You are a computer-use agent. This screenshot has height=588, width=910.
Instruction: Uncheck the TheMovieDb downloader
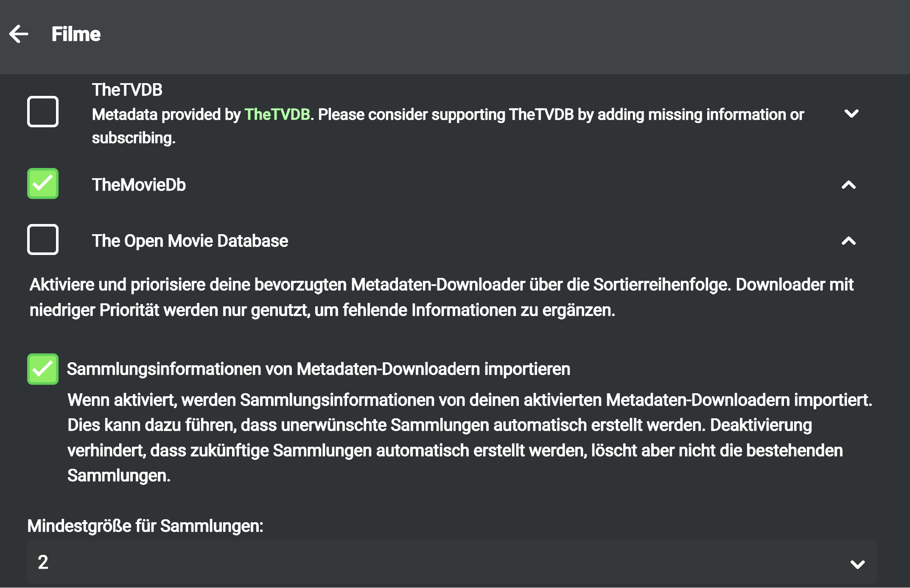pyautogui.click(x=43, y=184)
